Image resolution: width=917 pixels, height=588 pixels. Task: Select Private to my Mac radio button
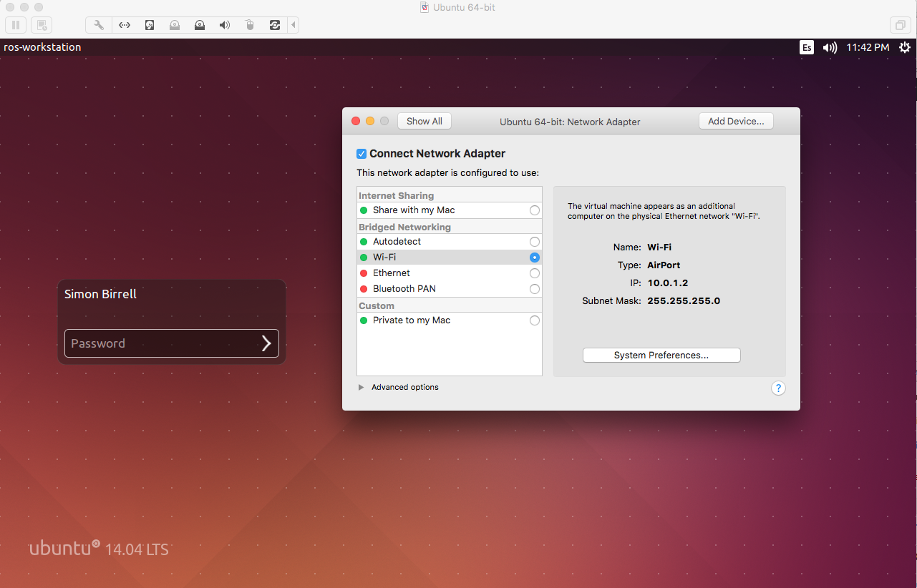(x=535, y=320)
